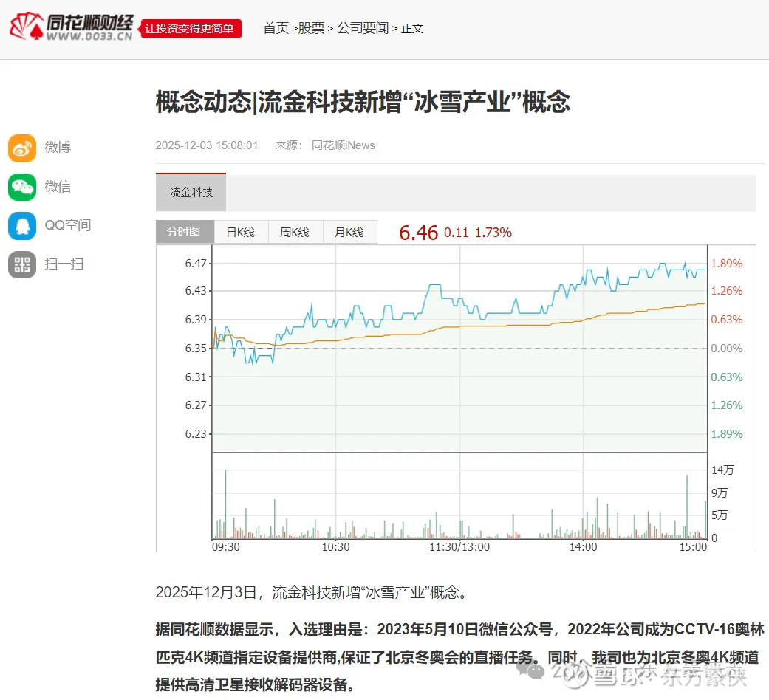Click the bold paragraph starting 据同花顺数据显示

(x=459, y=657)
